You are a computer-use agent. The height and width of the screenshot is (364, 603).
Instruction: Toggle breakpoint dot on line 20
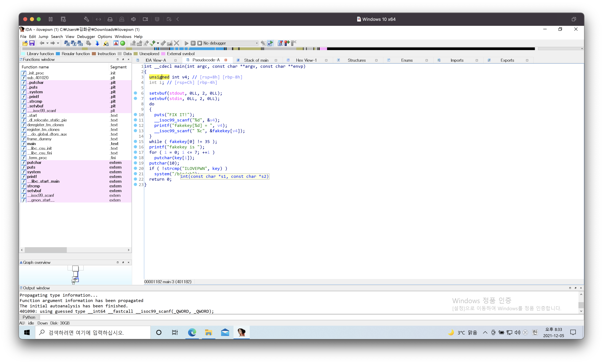(x=135, y=168)
